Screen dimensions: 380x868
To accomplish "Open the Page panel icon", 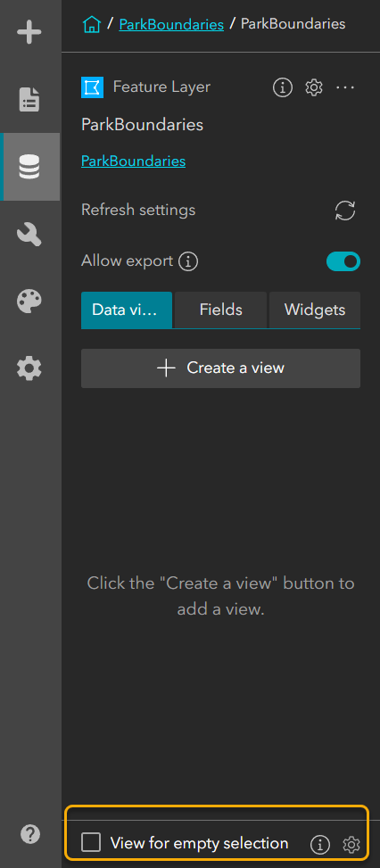I will [x=29, y=100].
